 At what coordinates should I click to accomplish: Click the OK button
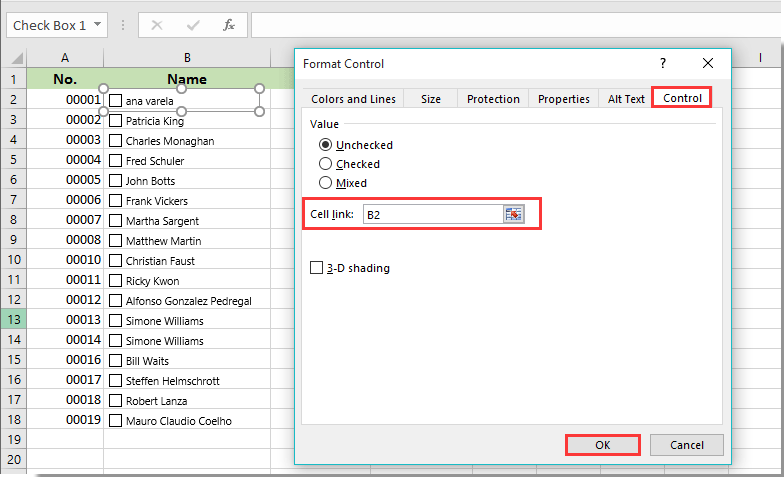pyautogui.click(x=603, y=445)
